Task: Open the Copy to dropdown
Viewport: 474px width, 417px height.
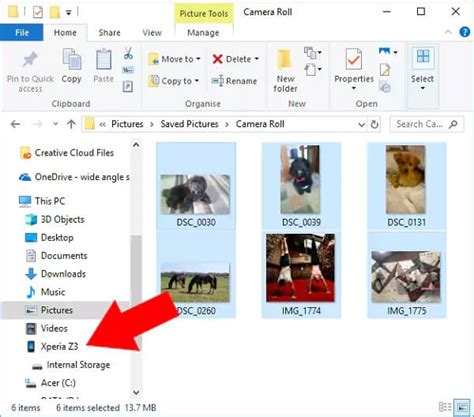Action: pos(173,81)
